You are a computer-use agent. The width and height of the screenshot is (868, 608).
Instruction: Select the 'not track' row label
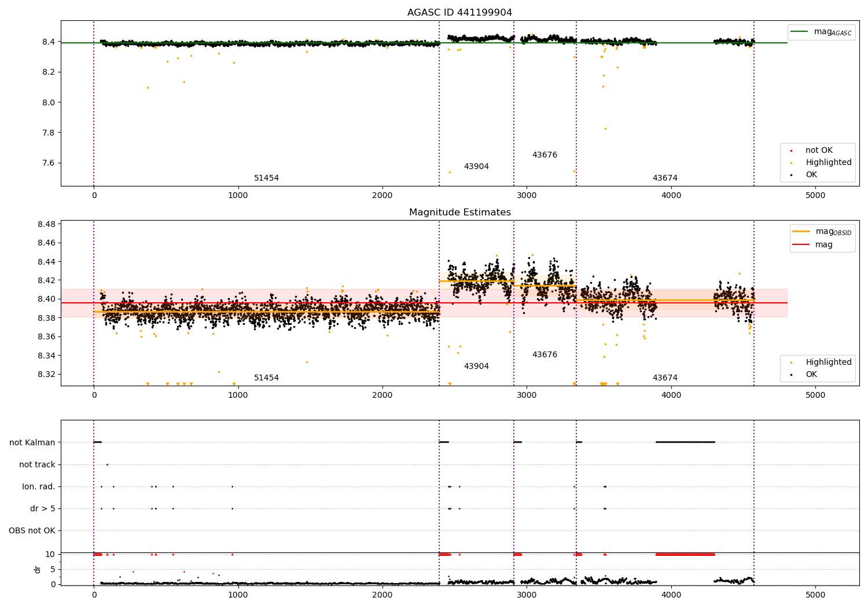tap(37, 464)
